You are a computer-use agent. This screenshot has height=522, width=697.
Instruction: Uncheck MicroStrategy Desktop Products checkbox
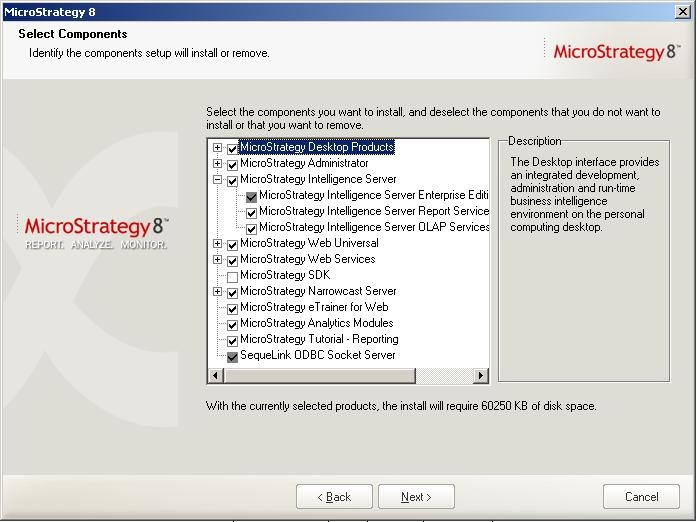pos(232,148)
